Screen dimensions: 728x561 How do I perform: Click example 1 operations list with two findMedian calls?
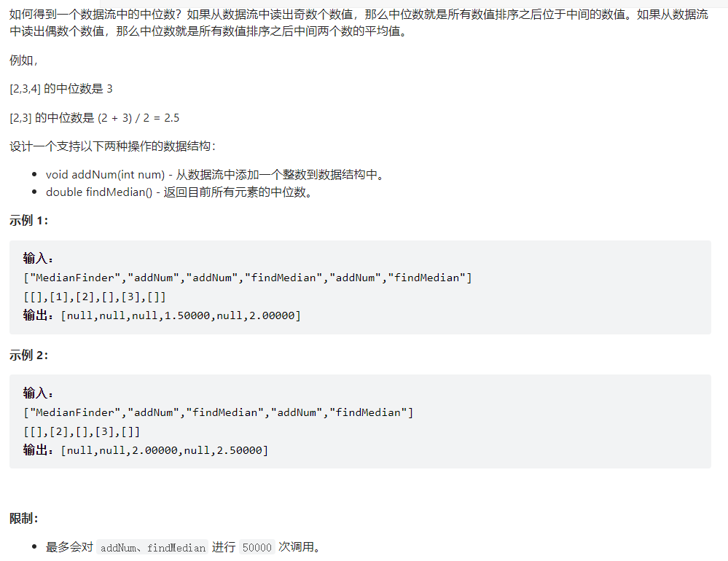[x=248, y=278]
